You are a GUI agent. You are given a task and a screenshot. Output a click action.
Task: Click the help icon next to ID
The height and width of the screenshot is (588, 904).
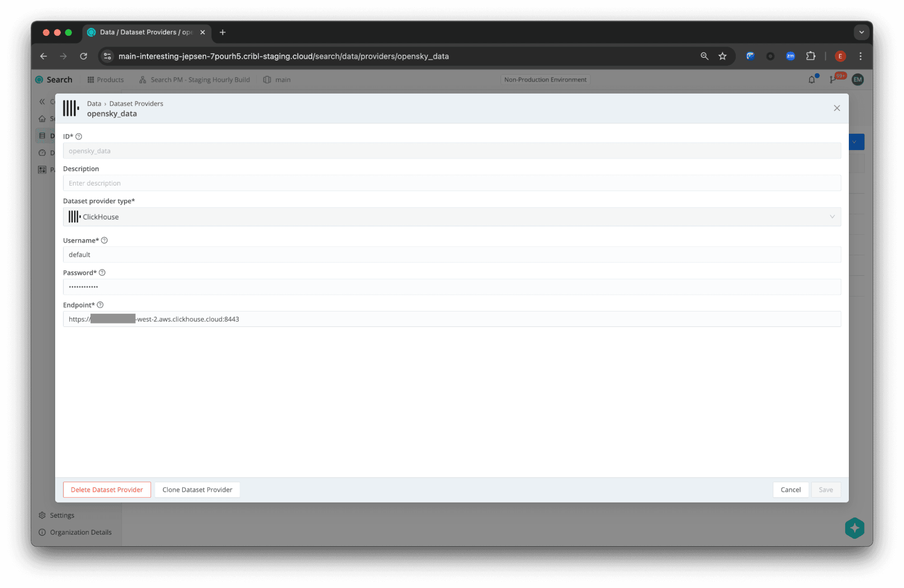click(x=79, y=136)
